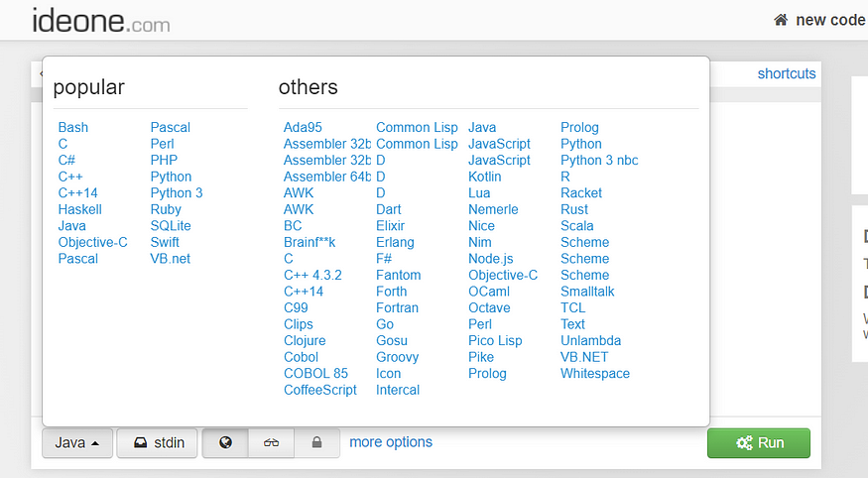Pick Pike as the language
Image resolution: width=868 pixels, height=478 pixels.
pyautogui.click(x=481, y=357)
